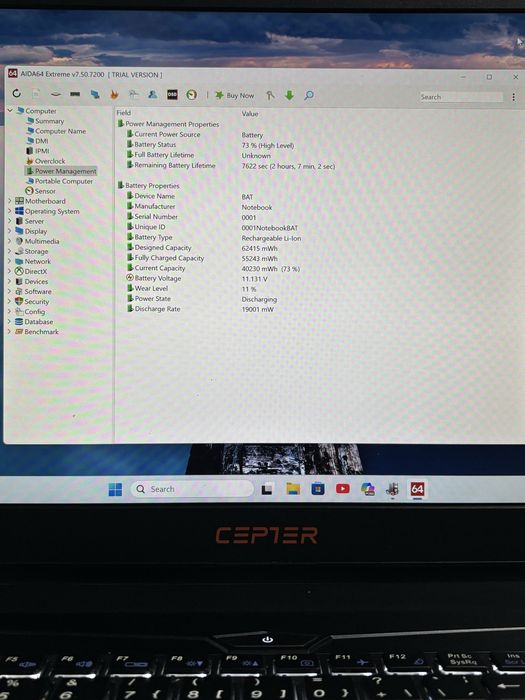The width and height of the screenshot is (525, 700).
Task: Click the Windows taskbar Search box
Action: 192,489
